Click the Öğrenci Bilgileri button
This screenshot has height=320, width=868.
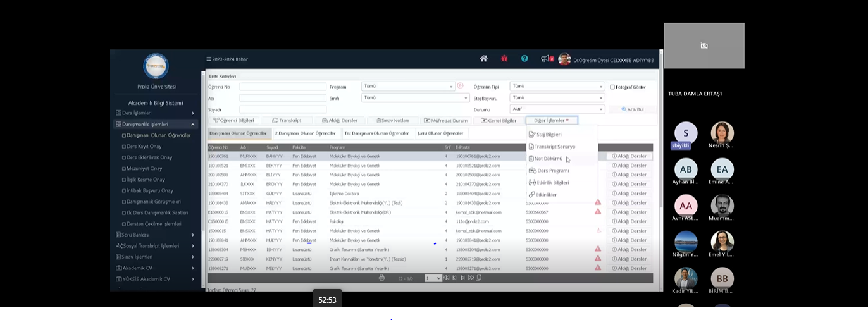[x=233, y=120]
